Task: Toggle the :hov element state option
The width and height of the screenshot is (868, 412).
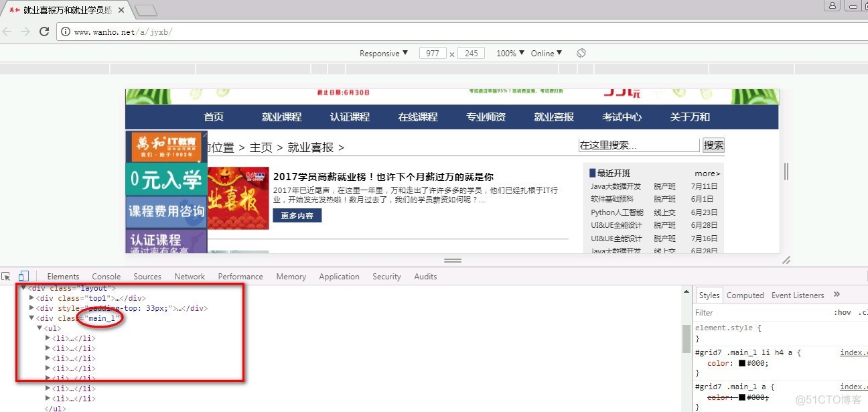Action: [x=842, y=313]
